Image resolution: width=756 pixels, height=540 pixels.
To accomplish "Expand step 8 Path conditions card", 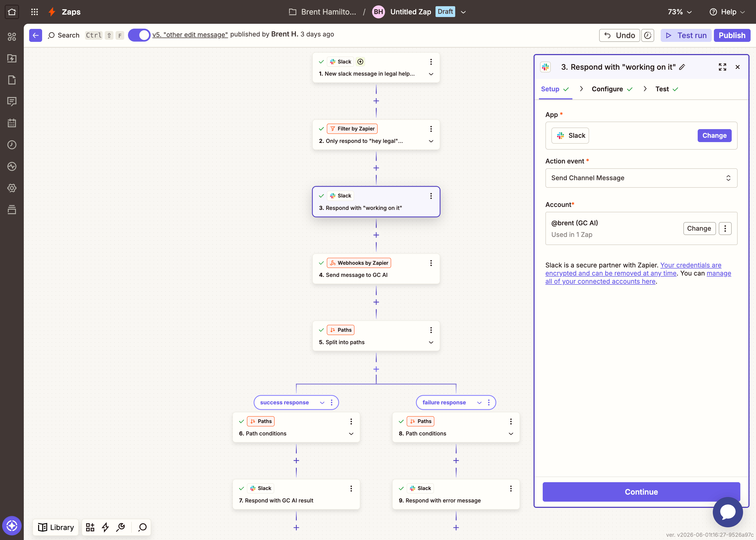I will click(511, 434).
